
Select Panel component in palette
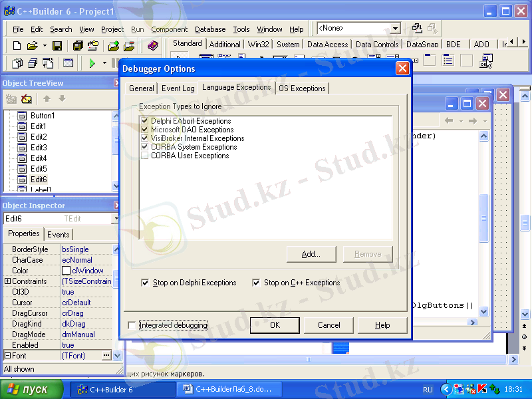coord(467,61)
